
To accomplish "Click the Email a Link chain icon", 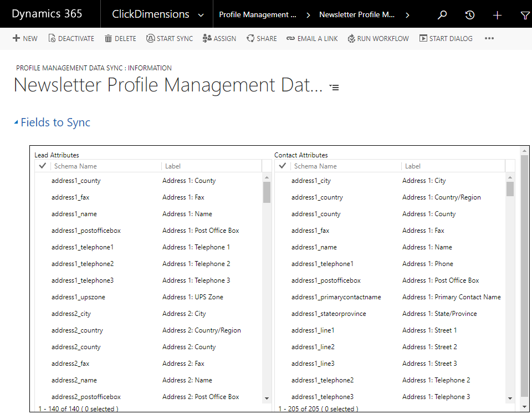I will [x=290, y=39].
